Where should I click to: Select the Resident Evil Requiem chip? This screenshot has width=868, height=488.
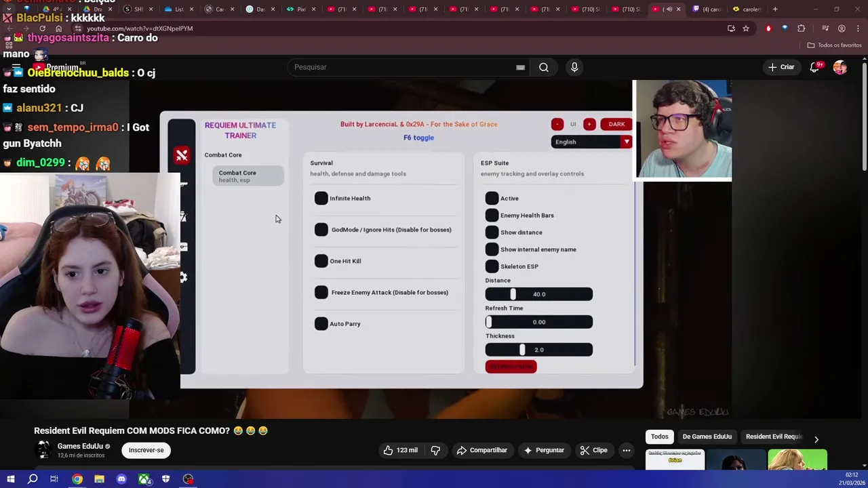pos(773,436)
